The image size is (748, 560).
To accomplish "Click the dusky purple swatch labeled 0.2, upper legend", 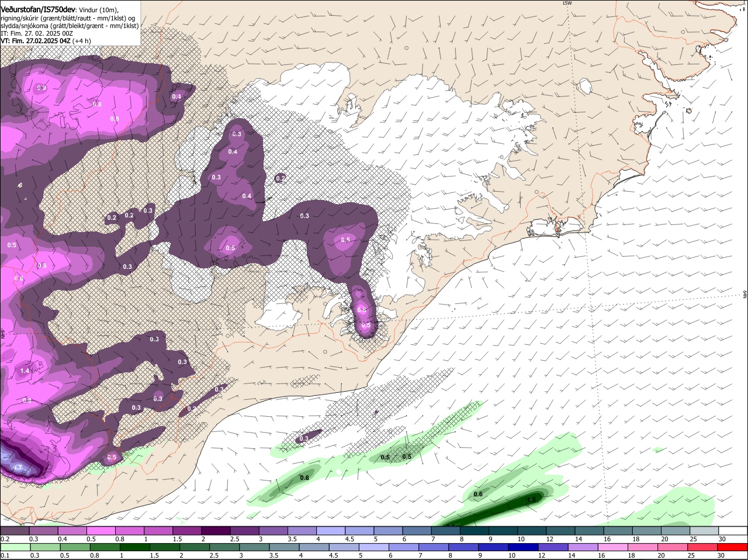I will [x=15, y=530].
